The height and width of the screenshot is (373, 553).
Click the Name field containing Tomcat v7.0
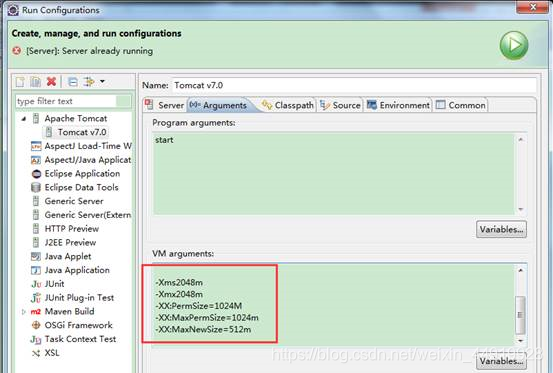(354, 85)
